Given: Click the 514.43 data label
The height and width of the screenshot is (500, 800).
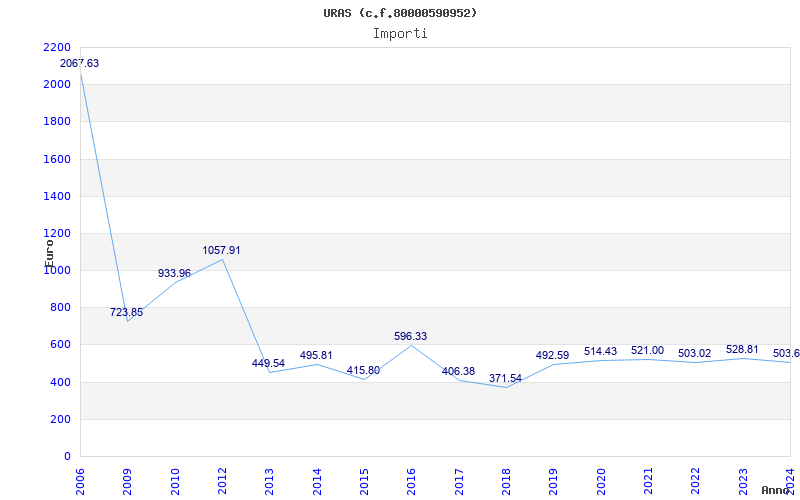Looking at the screenshot, I should 601,352.
